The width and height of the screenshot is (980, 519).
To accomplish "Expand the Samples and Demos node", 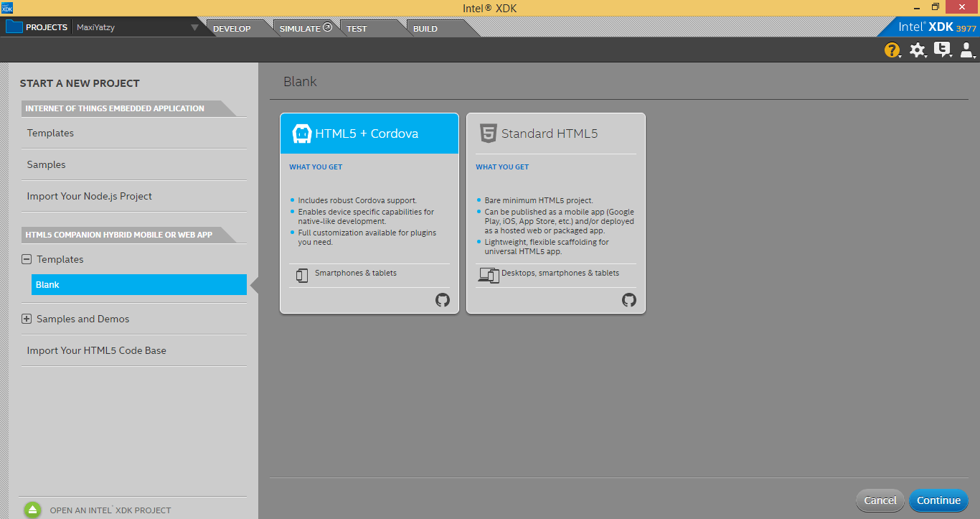I will [27, 319].
